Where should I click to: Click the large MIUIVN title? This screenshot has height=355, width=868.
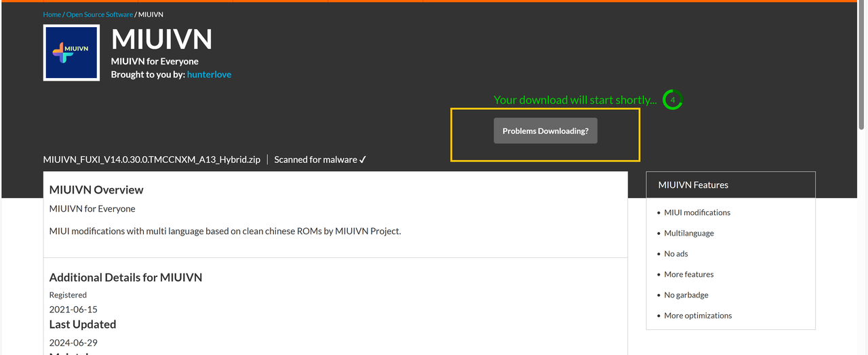pyautogui.click(x=161, y=39)
